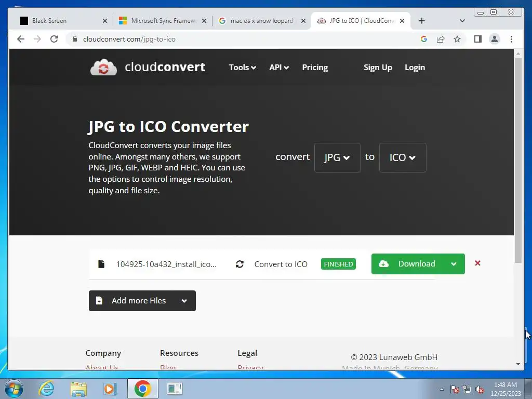The height and width of the screenshot is (399, 532).
Task: Open the Pricing page
Action: [315, 67]
